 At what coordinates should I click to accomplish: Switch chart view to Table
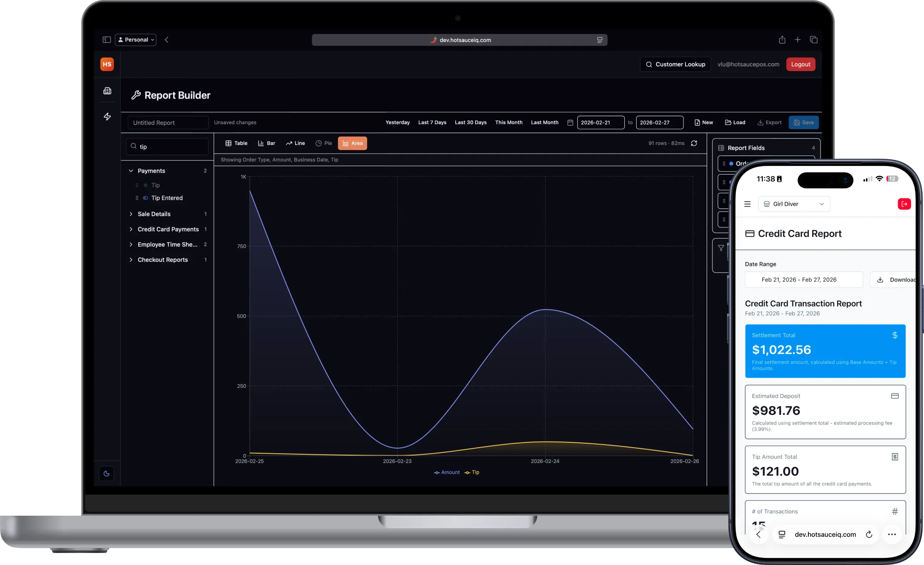pos(236,143)
